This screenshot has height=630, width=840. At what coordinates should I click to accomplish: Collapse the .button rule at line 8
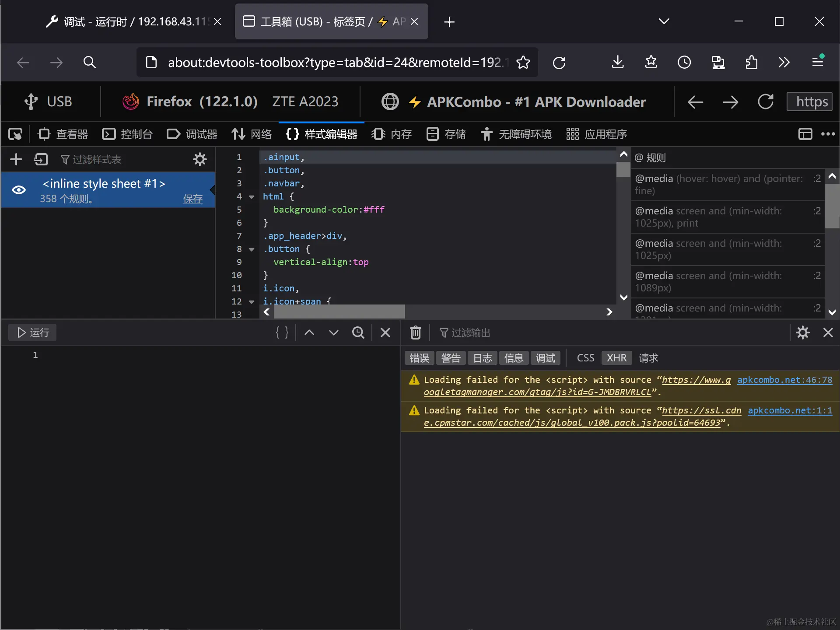click(252, 249)
